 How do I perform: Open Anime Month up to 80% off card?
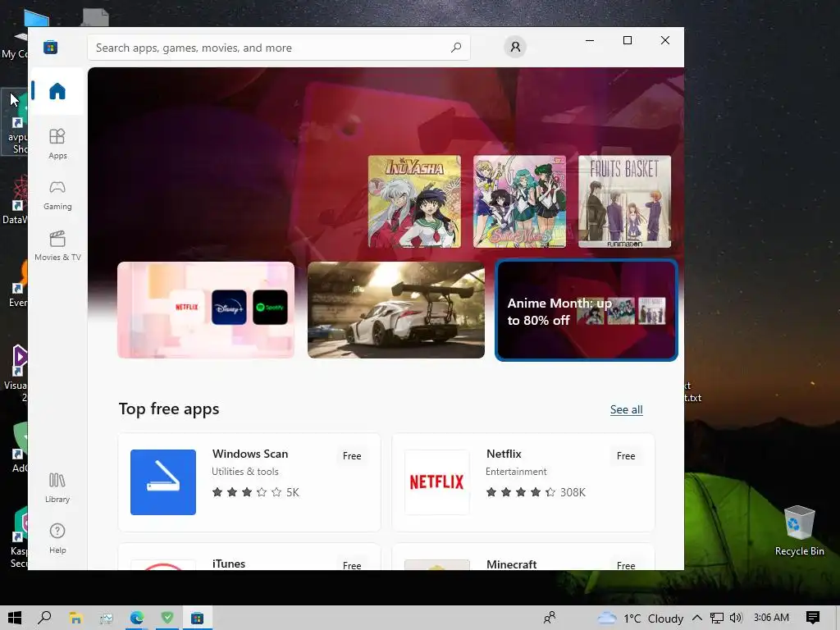(x=586, y=310)
